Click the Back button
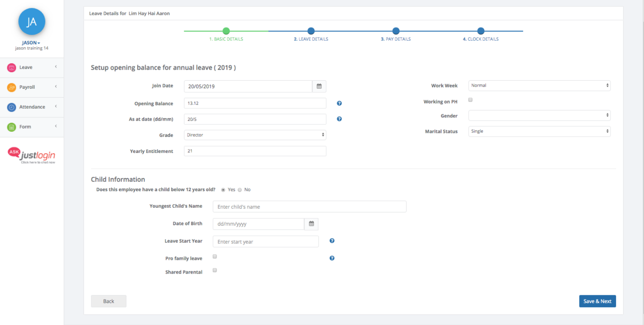 pos(109,301)
